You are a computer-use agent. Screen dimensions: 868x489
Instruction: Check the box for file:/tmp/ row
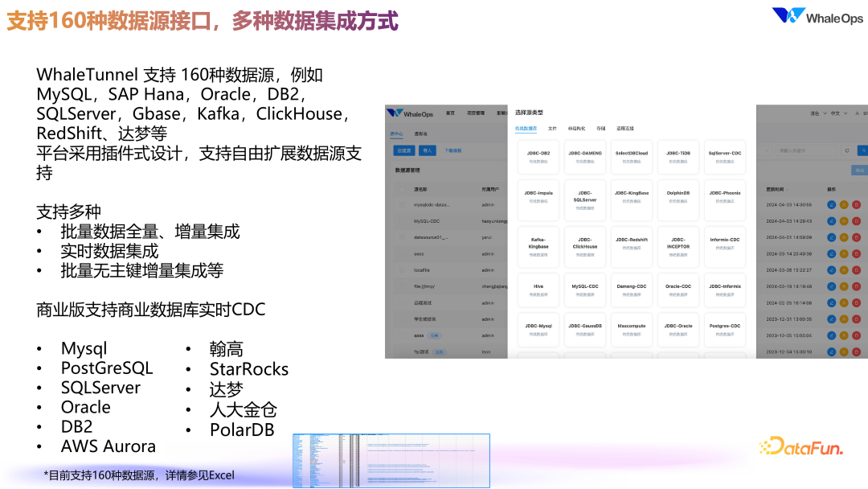click(x=402, y=286)
